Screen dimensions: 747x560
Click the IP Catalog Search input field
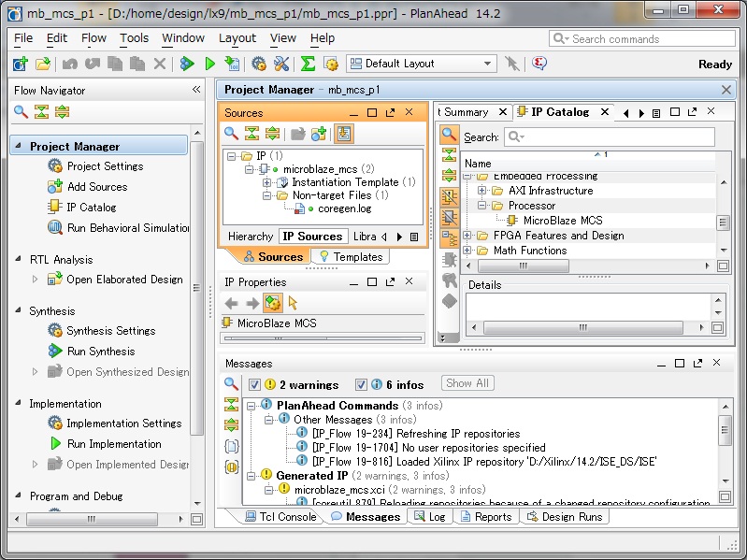pyautogui.click(x=610, y=137)
